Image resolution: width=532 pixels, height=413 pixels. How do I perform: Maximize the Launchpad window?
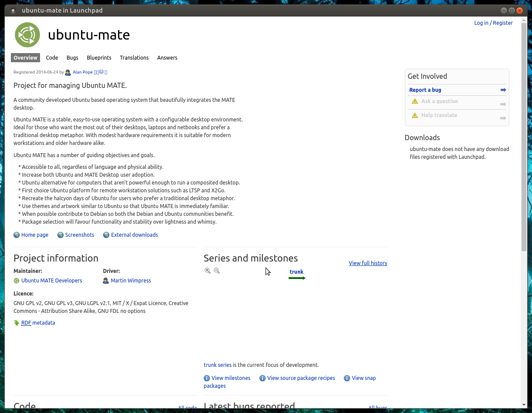512,10
